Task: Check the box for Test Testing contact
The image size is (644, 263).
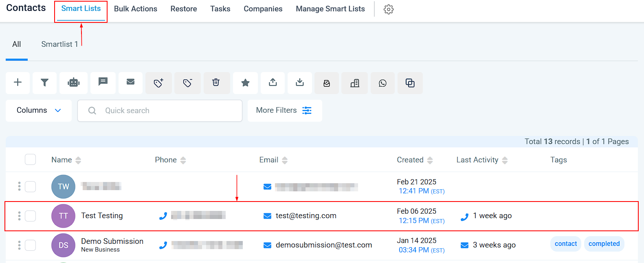Action: (x=31, y=216)
